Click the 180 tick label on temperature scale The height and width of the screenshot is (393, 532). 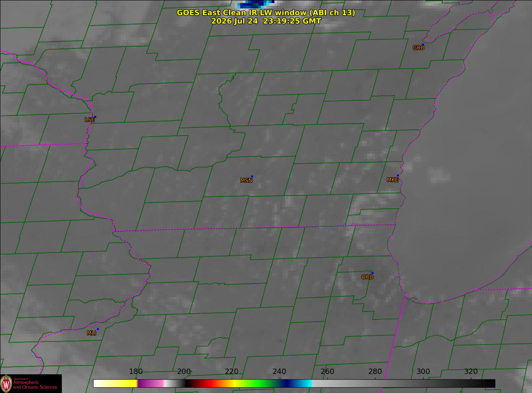(x=136, y=371)
